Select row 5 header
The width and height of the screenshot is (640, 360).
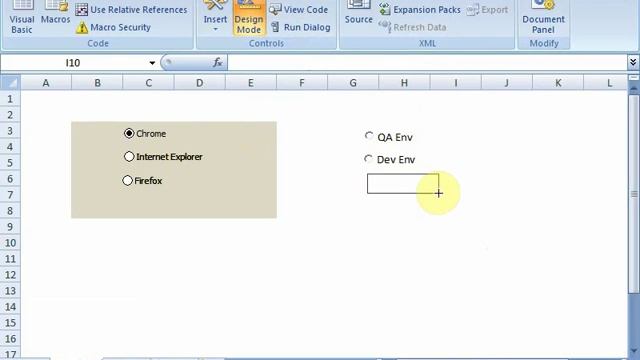click(10, 162)
